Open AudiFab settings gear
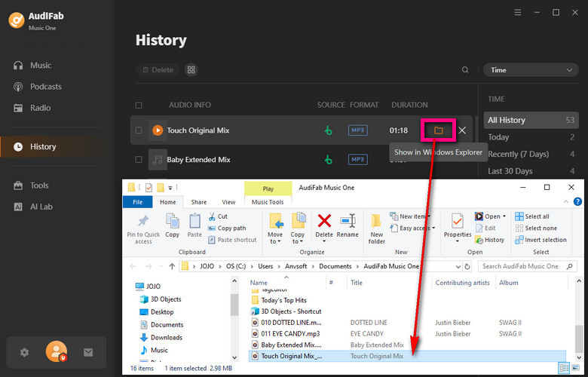The width and height of the screenshot is (588, 377). click(x=24, y=352)
